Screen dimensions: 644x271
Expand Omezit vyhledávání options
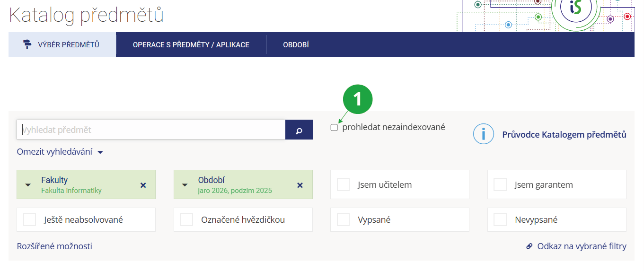60,152
